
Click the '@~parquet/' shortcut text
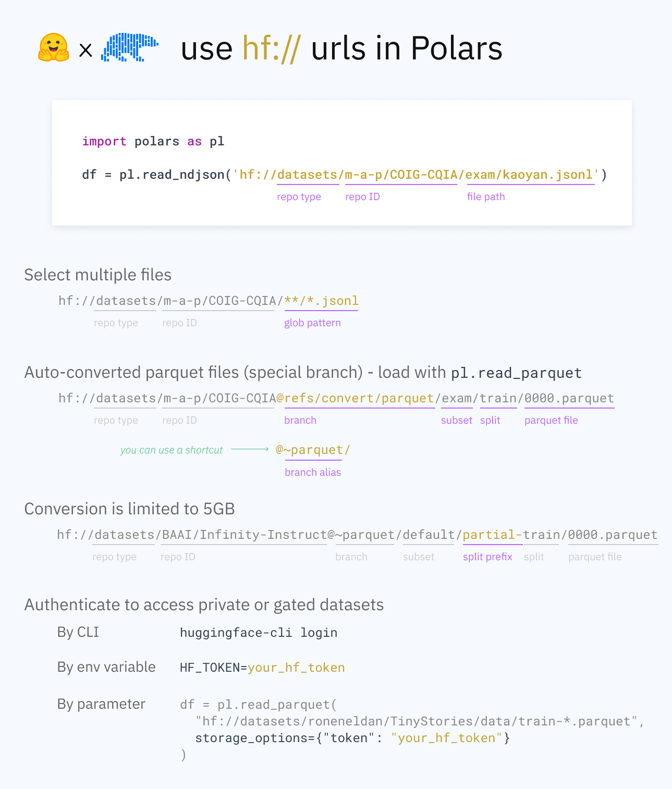313,450
